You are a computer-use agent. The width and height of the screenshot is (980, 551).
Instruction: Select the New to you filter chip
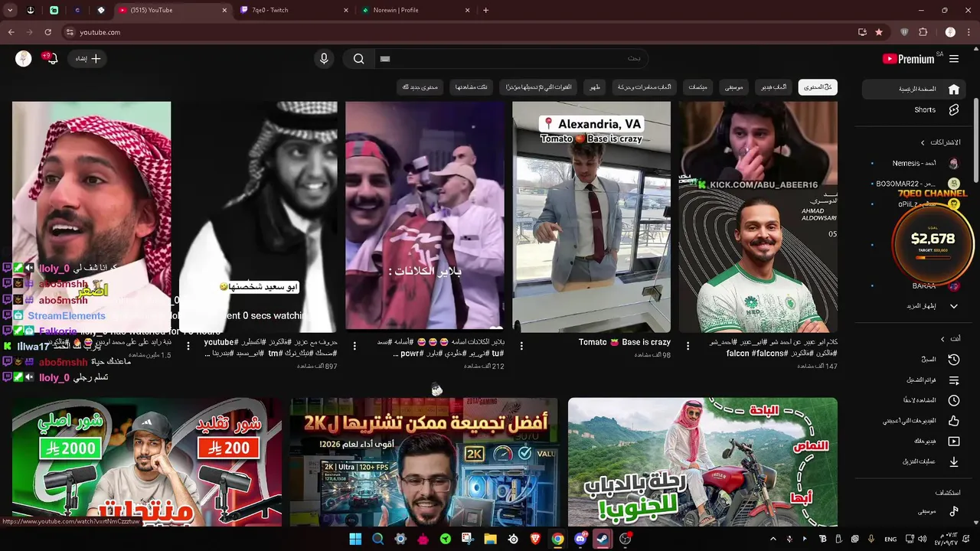(x=420, y=87)
